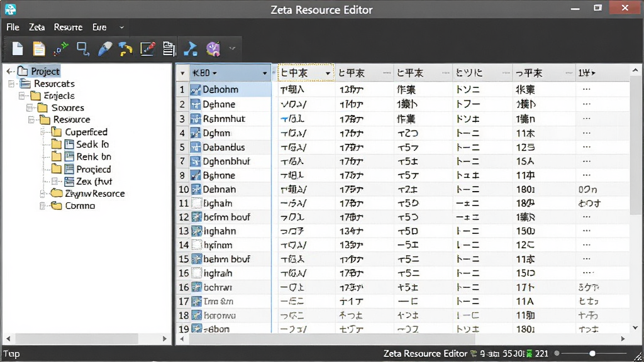Click the rectangle selection toolbar icon
Viewport: 644px width, 362px height.
(x=83, y=49)
